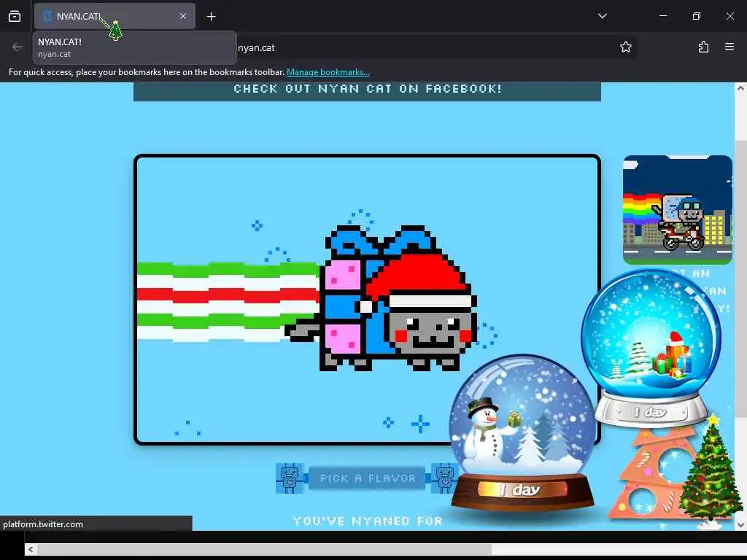Open the Manage bookmarks link
Image resolution: width=747 pixels, height=560 pixels.
[328, 72]
